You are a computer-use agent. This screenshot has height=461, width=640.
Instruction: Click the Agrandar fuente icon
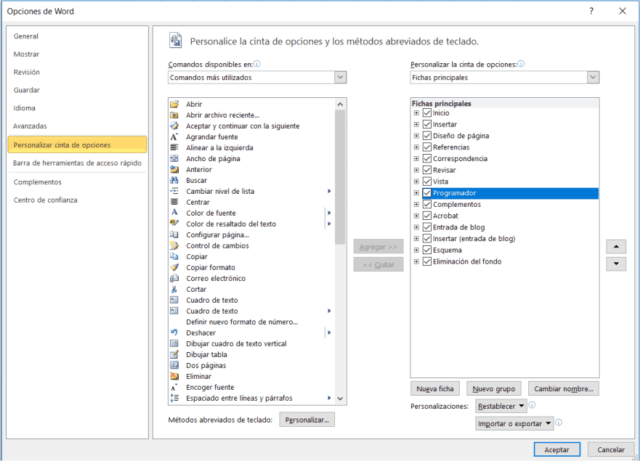tap(175, 137)
